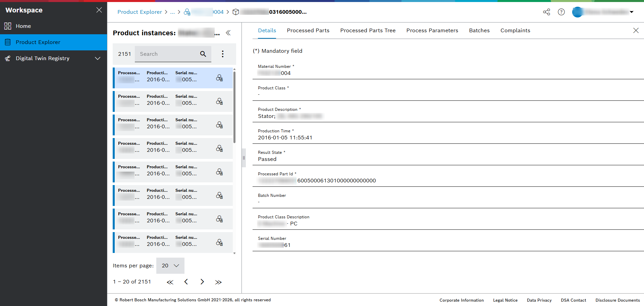The image size is (644, 306).
Task: Click the part icon in the third list row
Action: [x=219, y=125]
